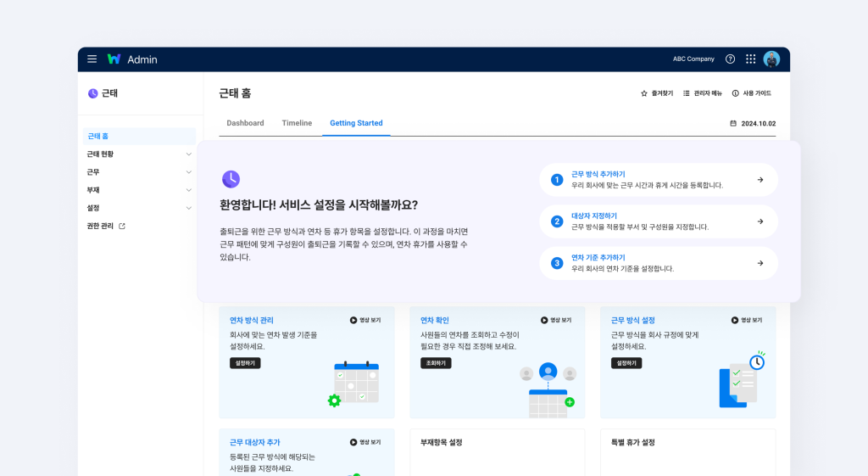The width and height of the screenshot is (868, 476).
Task: Click the people illustration on 연차 확인 card
Action: pyautogui.click(x=548, y=389)
